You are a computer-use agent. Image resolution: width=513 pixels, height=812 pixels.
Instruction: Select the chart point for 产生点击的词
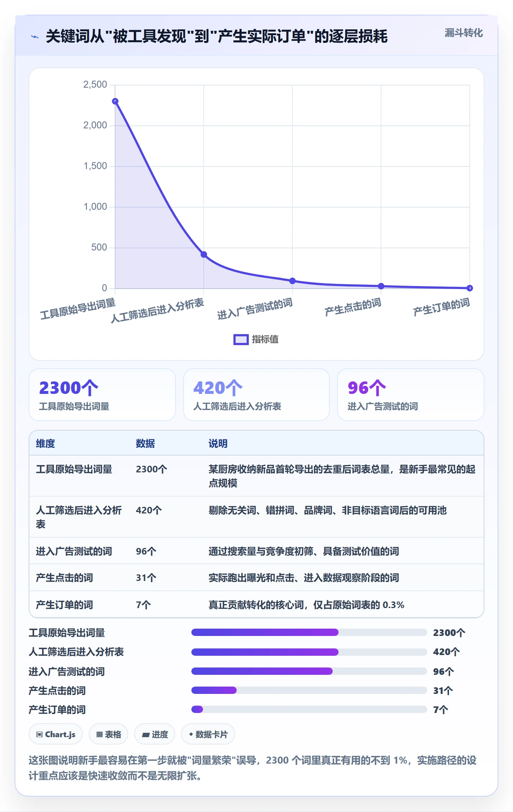tap(381, 286)
